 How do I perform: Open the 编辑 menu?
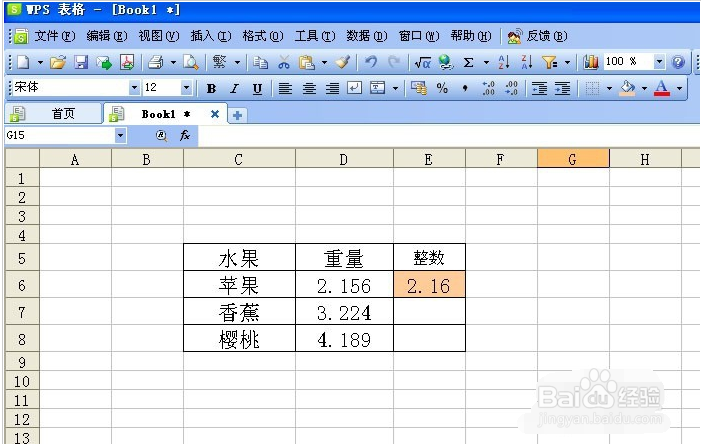pos(106,36)
